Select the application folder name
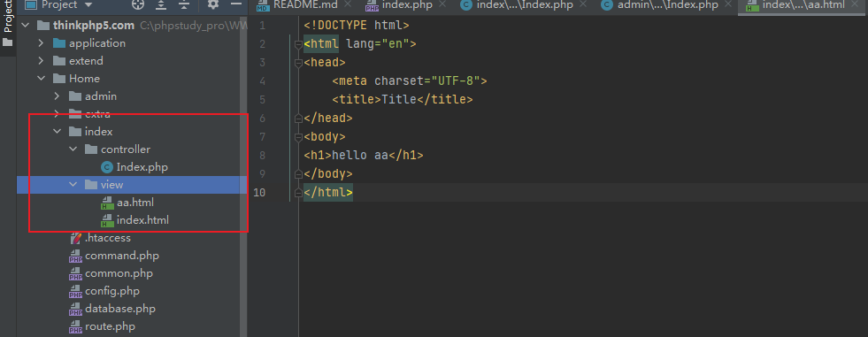Viewport: 868px width, 337px height. (96, 43)
